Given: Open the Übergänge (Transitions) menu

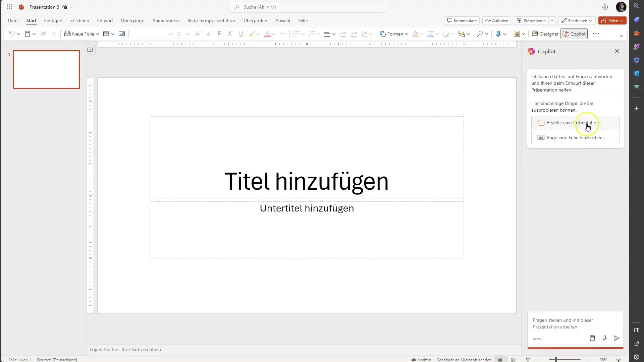Looking at the screenshot, I should click(x=133, y=20).
